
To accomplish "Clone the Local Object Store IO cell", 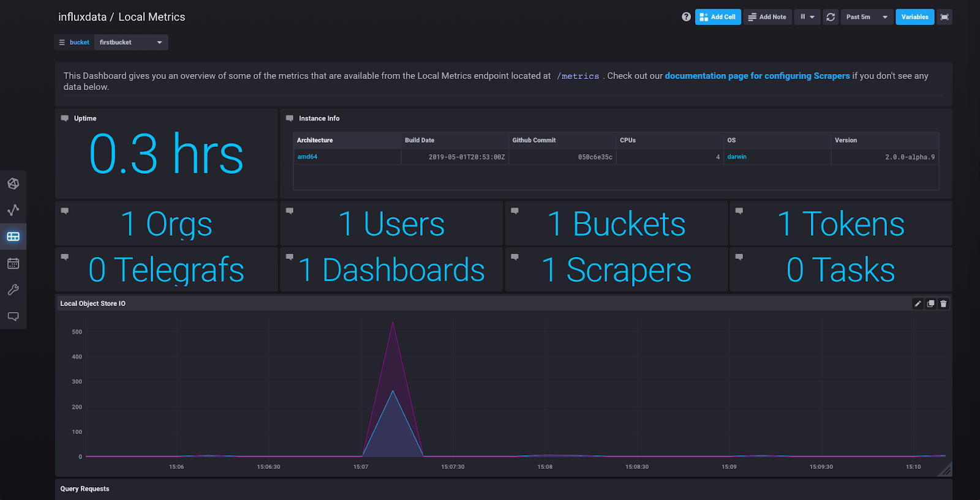I will (x=930, y=304).
